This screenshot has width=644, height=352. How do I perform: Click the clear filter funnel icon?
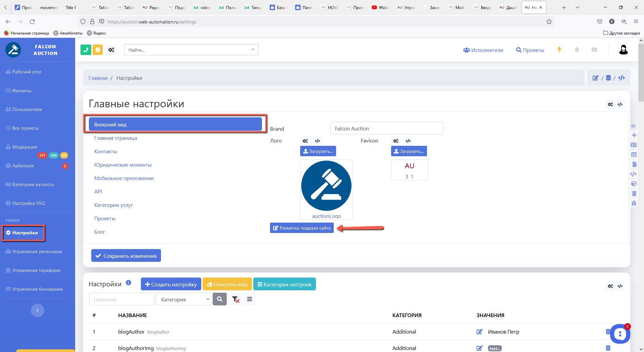pos(235,299)
